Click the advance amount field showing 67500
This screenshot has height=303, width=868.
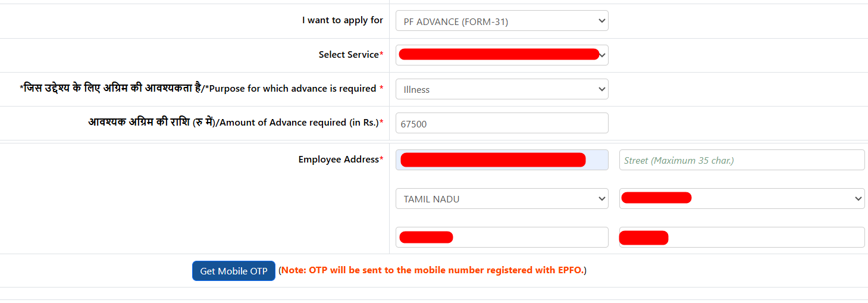502,123
